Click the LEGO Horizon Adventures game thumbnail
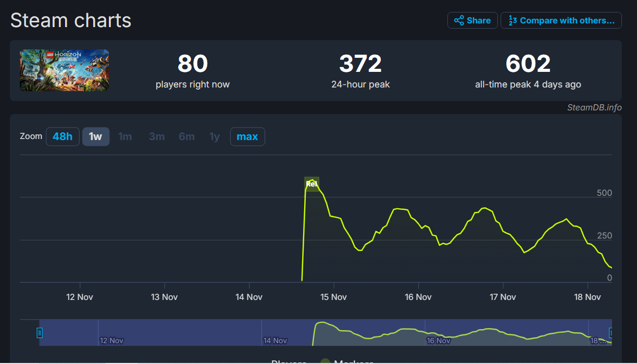 (x=64, y=70)
